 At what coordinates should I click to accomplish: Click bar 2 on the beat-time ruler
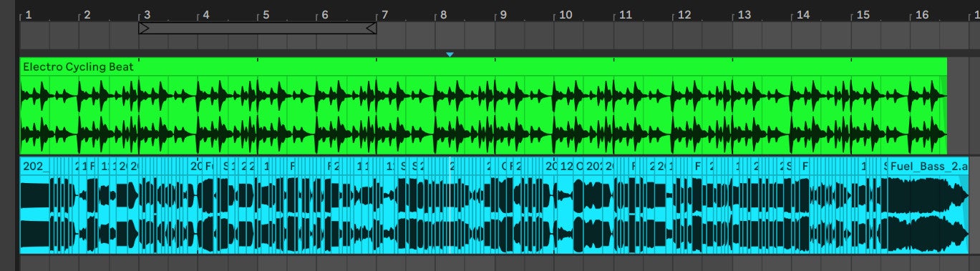(87, 14)
